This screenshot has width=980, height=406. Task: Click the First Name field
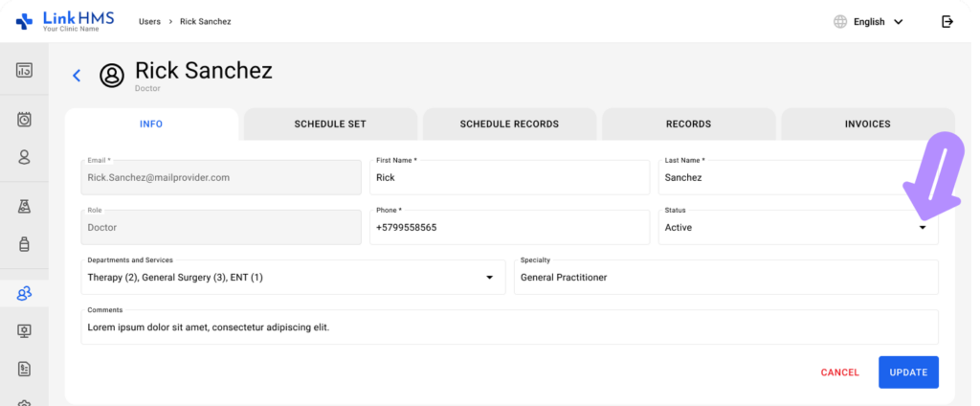(509, 177)
